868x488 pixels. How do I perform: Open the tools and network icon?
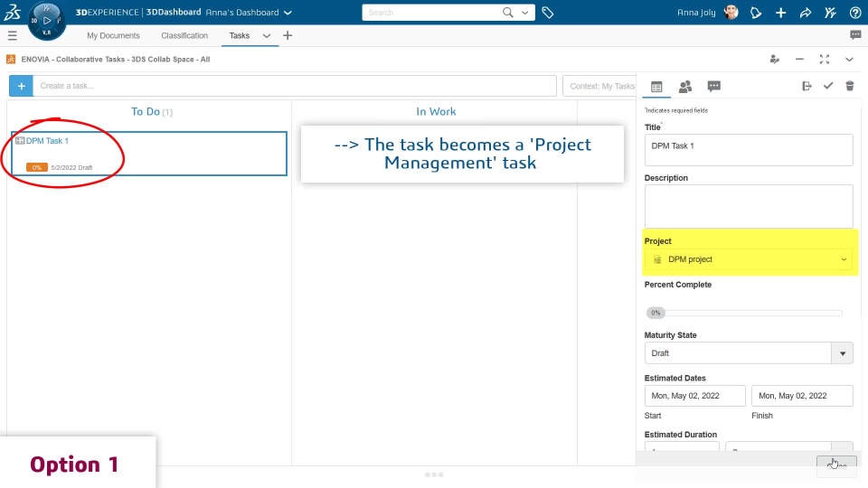tap(830, 12)
